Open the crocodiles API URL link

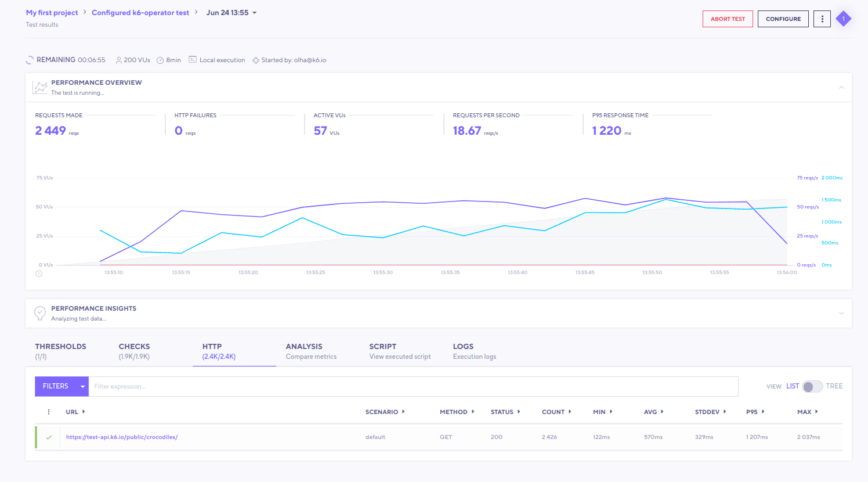pos(122,437)
